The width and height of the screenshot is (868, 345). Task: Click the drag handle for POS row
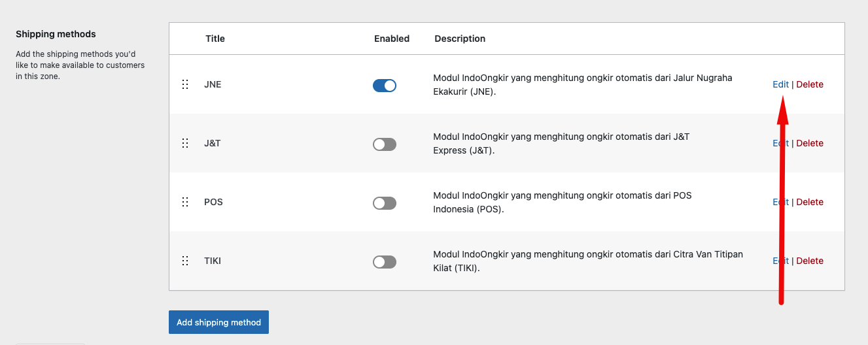[185, 202]
